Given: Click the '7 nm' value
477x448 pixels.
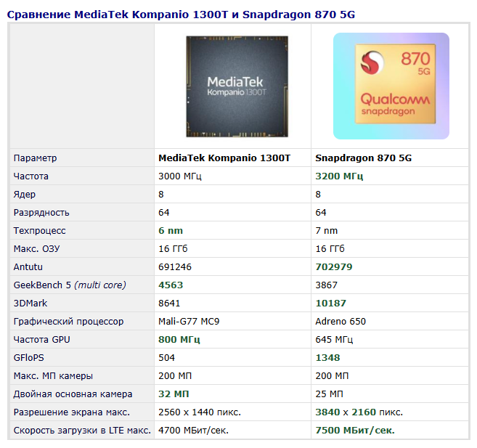Looking at the screenshot, I should click(327, 231).
